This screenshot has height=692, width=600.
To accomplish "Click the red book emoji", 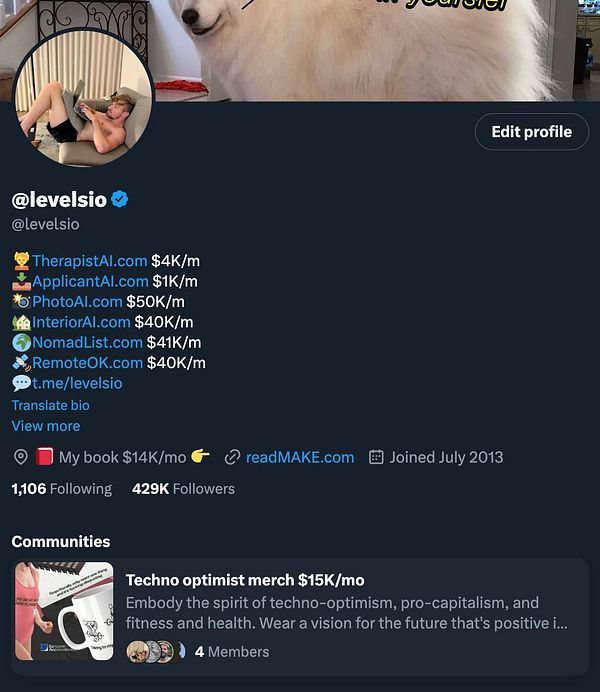I will click(44, 456).
